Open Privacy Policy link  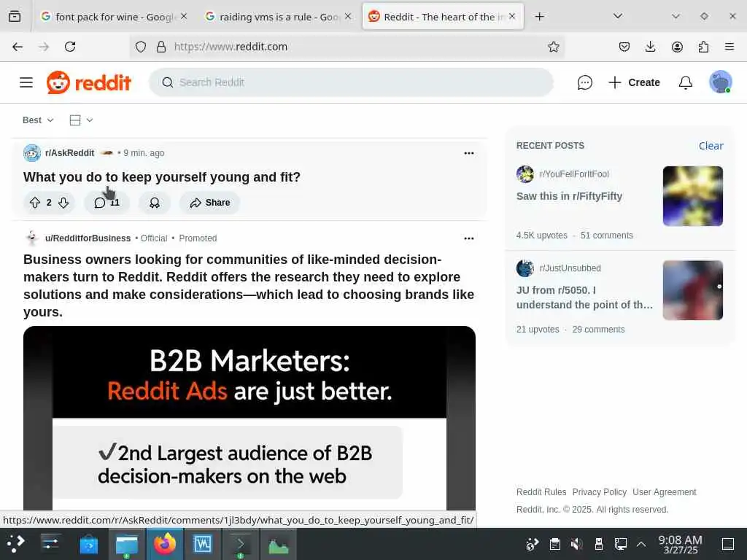click(600, 492)
